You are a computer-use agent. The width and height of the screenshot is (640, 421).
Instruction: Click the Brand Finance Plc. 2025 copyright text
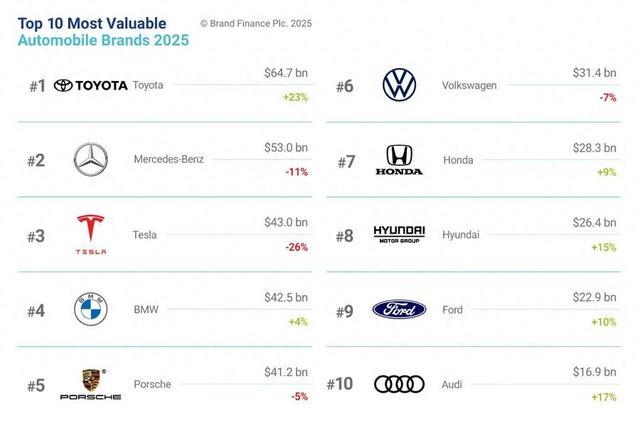click(256, 22)
